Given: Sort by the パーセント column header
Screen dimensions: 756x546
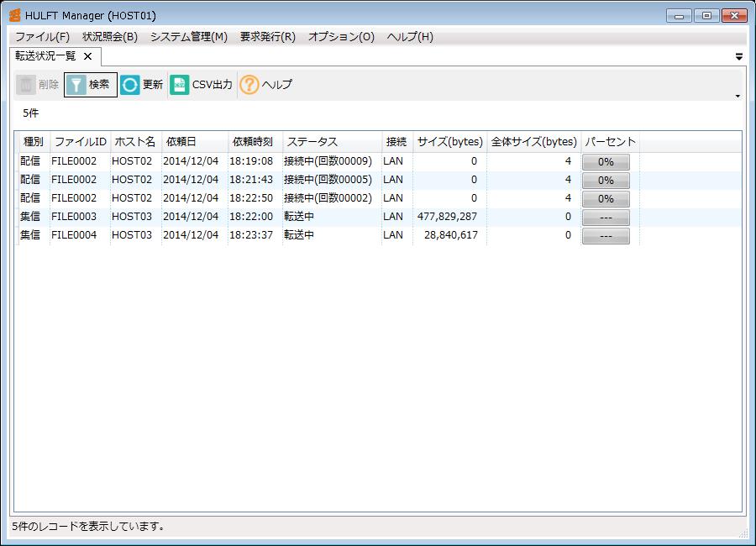Looking at the screenshot, I should (x=611, y=142).
